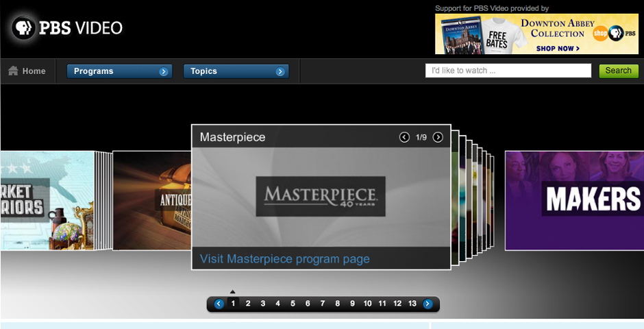
Task: Click the Shop PBS logo in the banner
Action: pos(615,34)
